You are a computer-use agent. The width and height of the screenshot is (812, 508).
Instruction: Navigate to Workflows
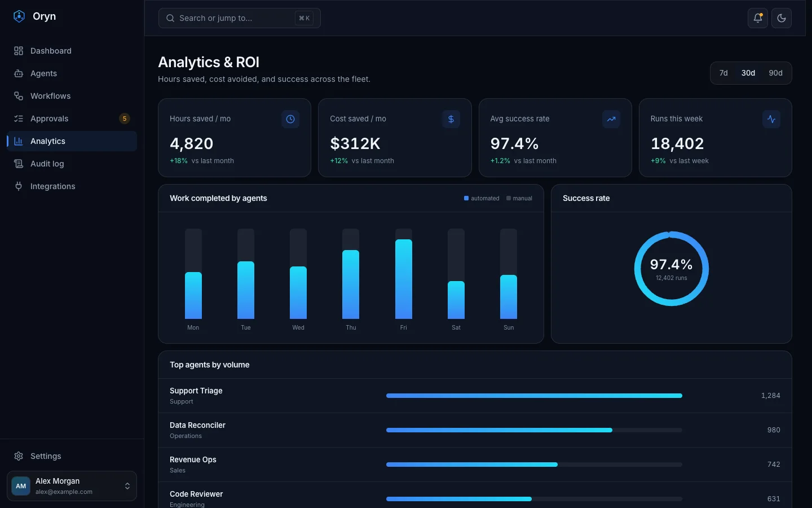(72, 96)
